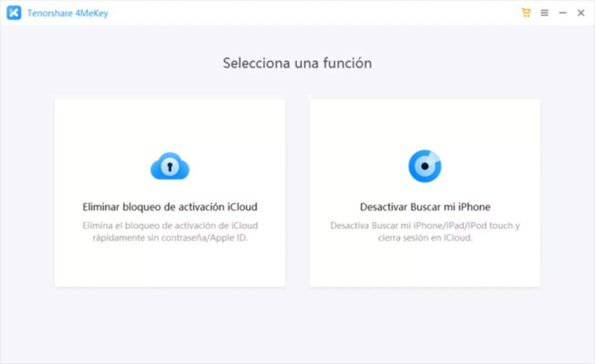
Task: Open the shopping cart purchase icon
Action: click(x=526, y=13)
